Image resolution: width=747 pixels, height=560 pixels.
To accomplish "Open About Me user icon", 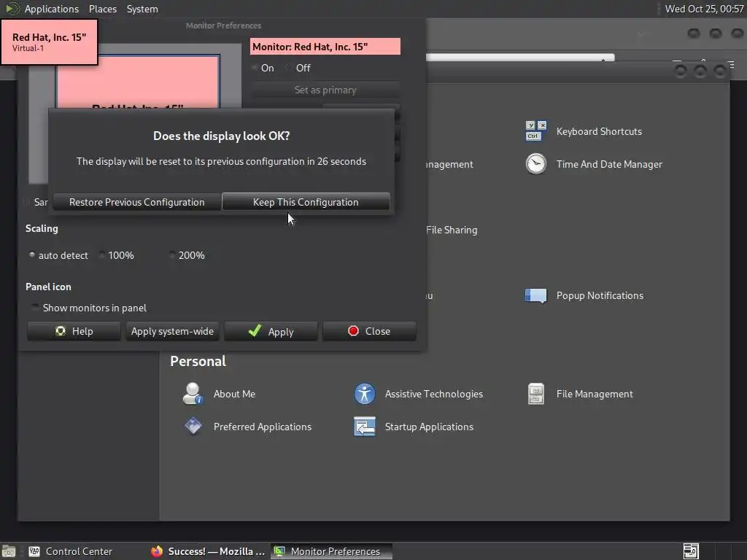I will tap(193, 394).
